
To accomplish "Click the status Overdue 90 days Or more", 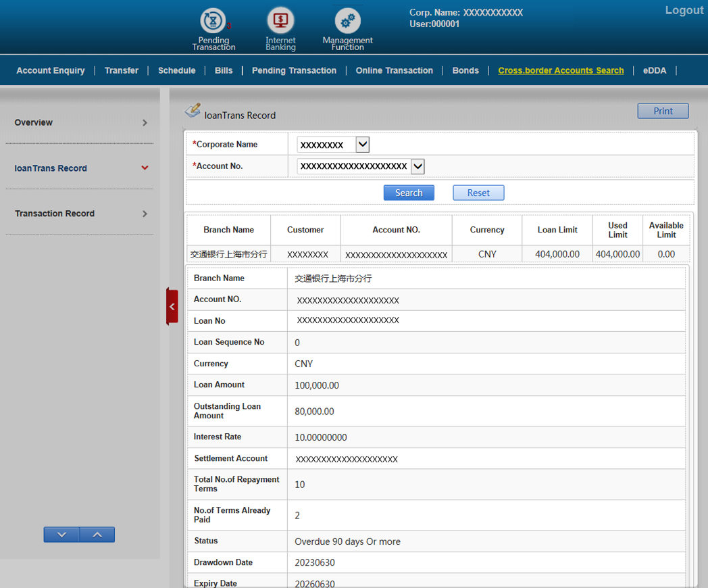I will 347,541.
